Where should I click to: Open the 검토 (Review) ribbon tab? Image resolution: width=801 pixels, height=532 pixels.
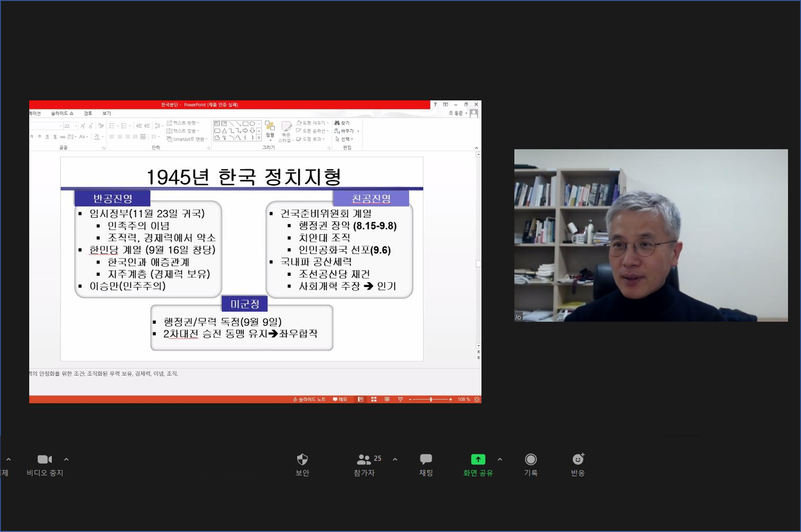[x=88, y=113]
